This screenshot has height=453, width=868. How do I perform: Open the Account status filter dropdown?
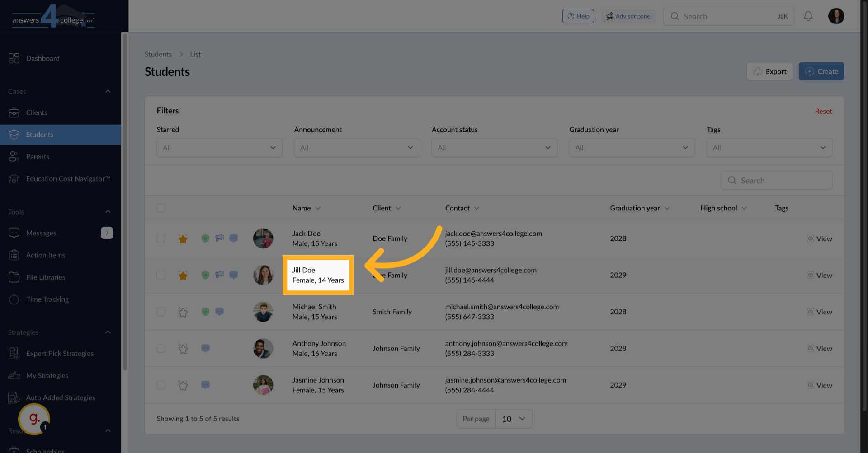pos(494,148)
